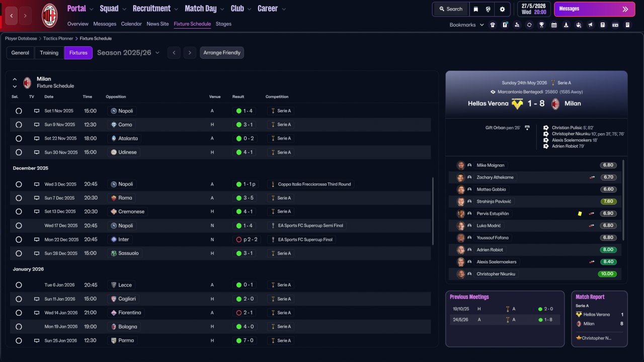Open the bookmark icon next to Search
The width and height of the screenshot is (644, 362).
click(476, 9)
